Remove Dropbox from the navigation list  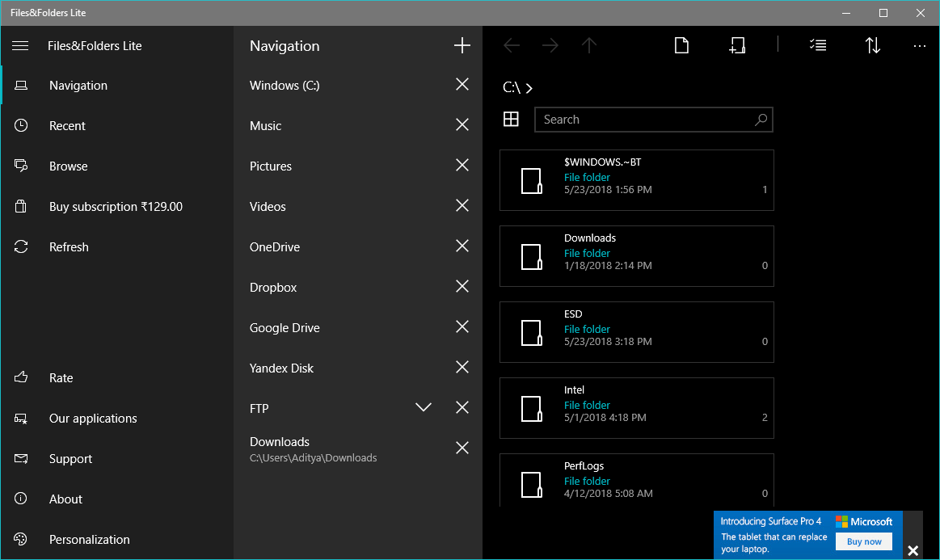(462, 287)
